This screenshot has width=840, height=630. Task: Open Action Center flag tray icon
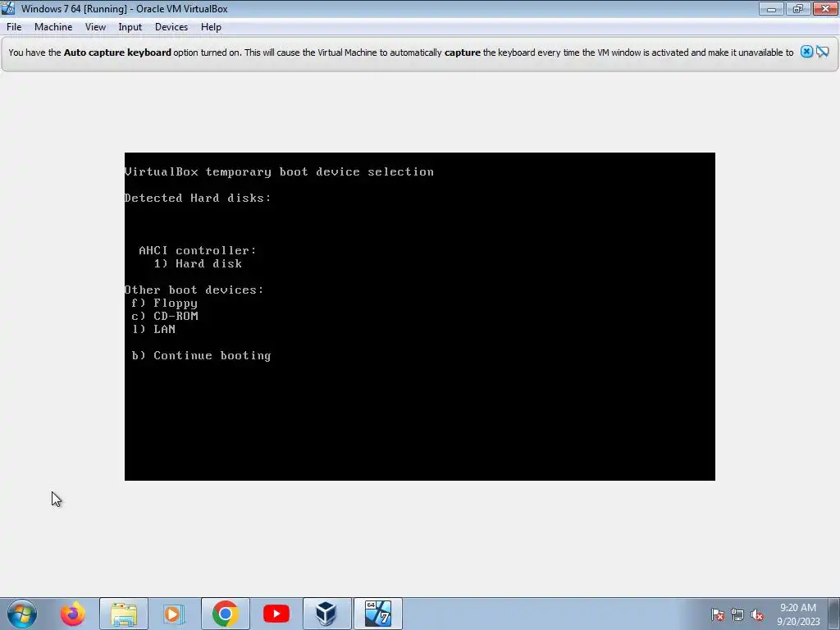click(718, 615)
